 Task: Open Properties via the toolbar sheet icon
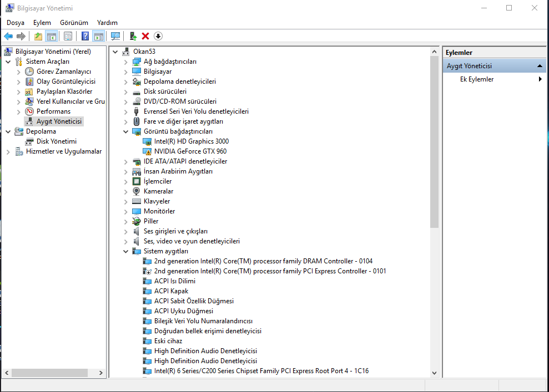coord(68,36)
